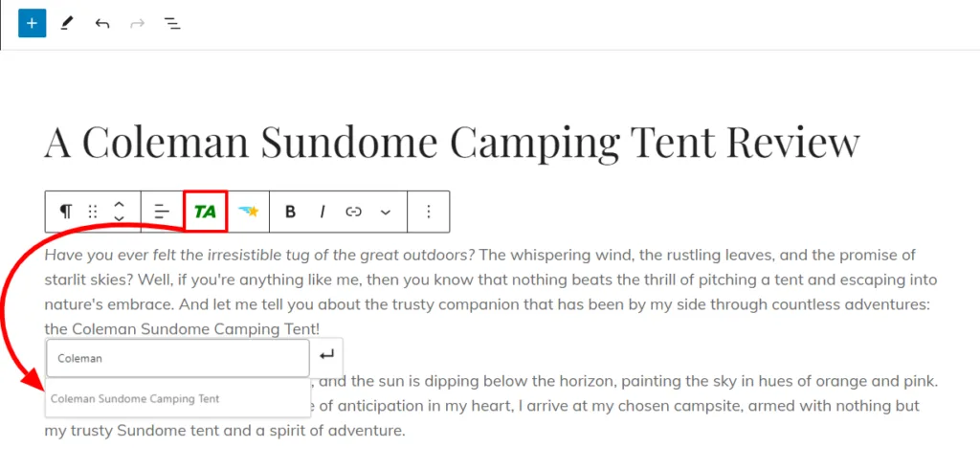
Task: Open the text alignment options
Action: 162,212
